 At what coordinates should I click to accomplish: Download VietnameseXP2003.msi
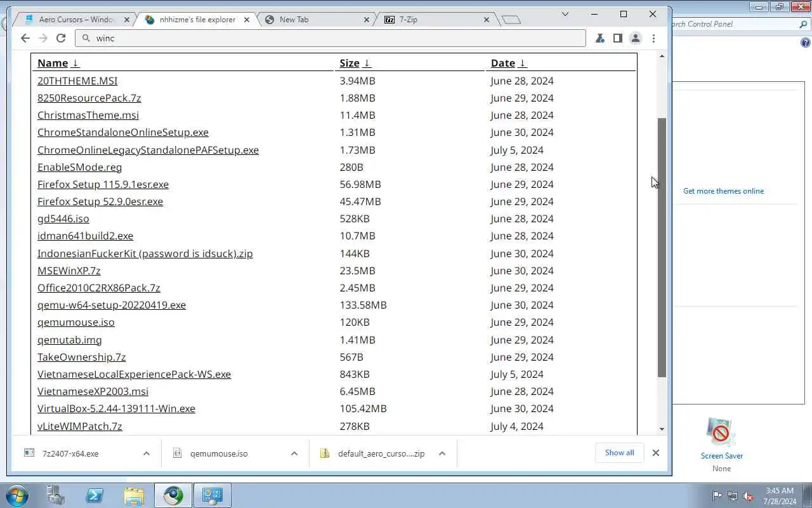click(x=93, y=391)
